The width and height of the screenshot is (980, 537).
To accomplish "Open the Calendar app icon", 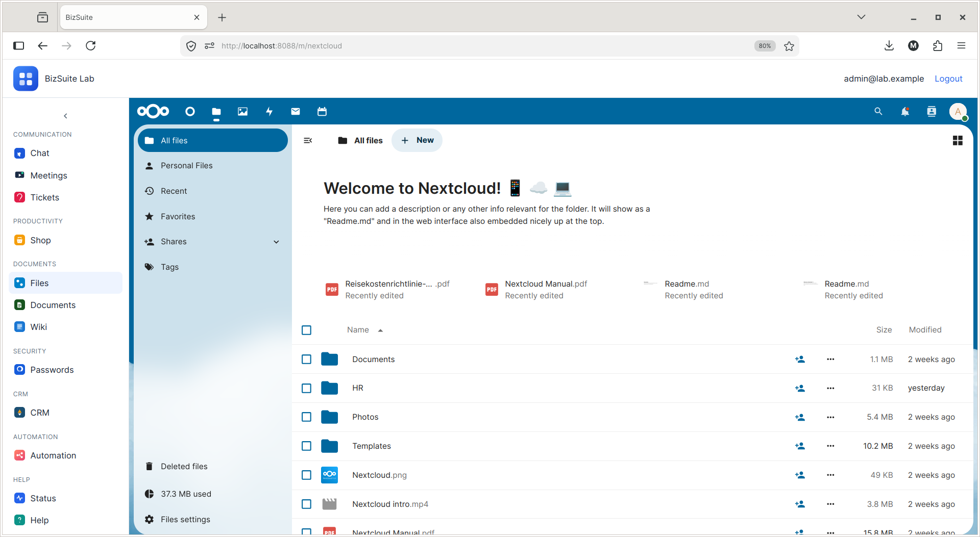I will (x=322, y=111).
